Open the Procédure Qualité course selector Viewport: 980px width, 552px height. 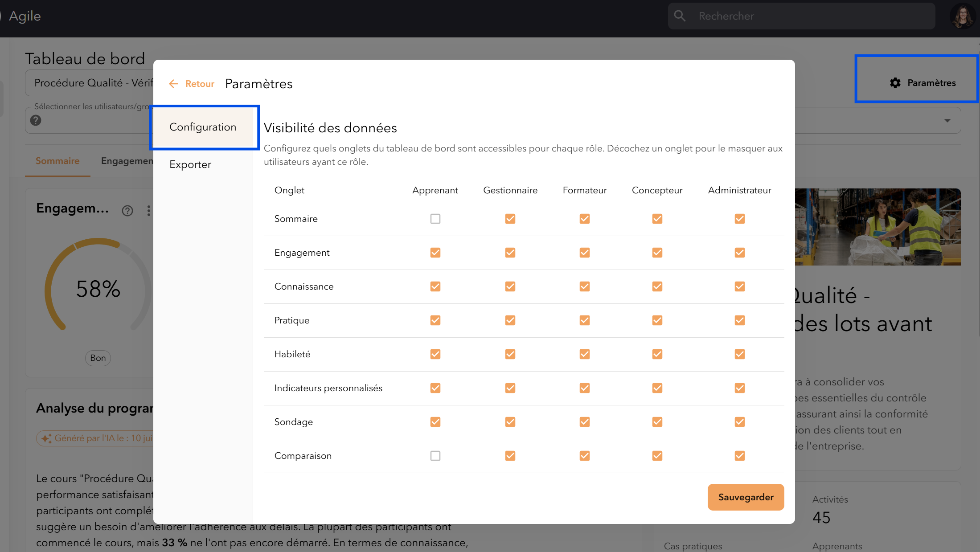point(89,83)
